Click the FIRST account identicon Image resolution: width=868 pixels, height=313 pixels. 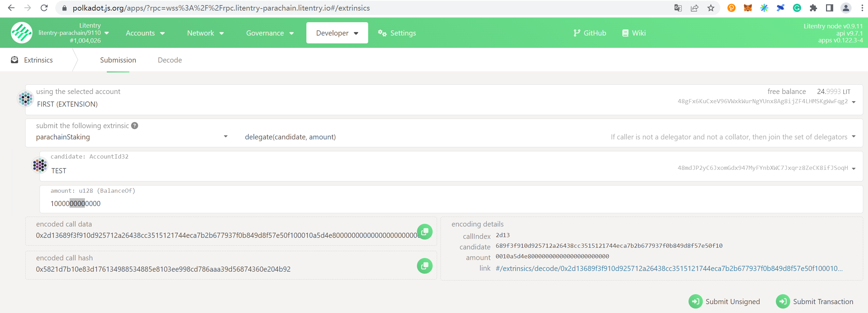[x=26, y=99]
